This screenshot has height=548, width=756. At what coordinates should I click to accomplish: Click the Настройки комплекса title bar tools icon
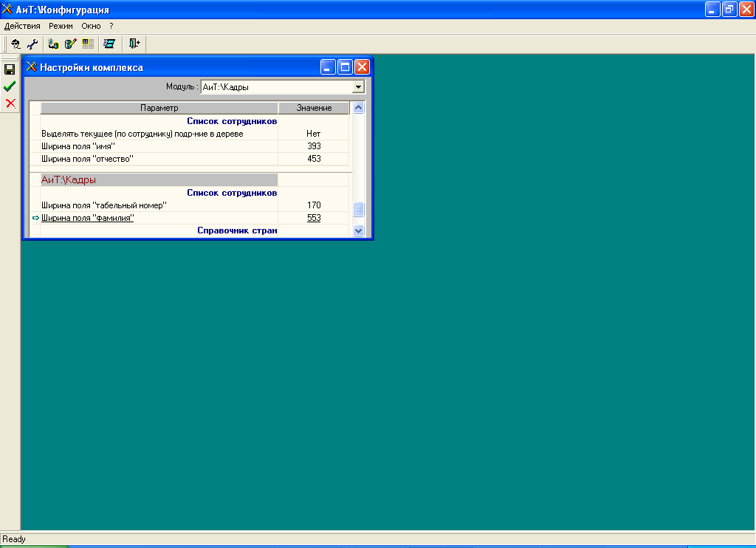(31, 67)
